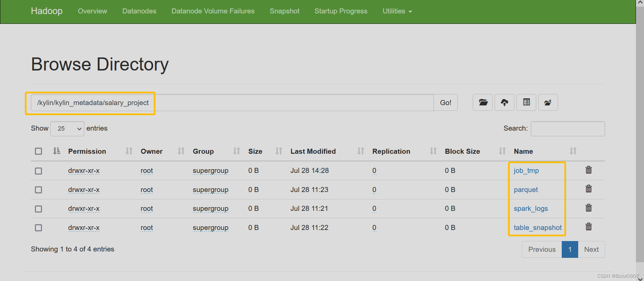Image resolution: width=644 pixels, height=281 pixels.
Task: Sort by the Replication column arrows
Action: coord(433,151)
